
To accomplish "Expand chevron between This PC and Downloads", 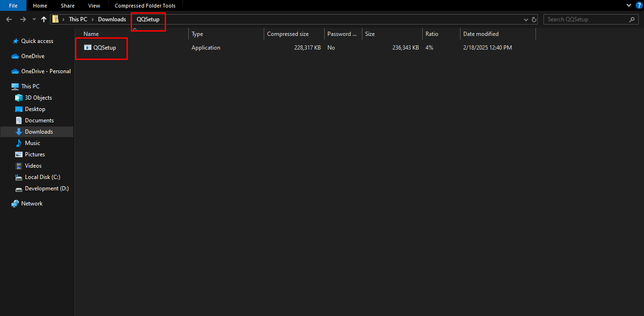I will click(x=92, y=19).
